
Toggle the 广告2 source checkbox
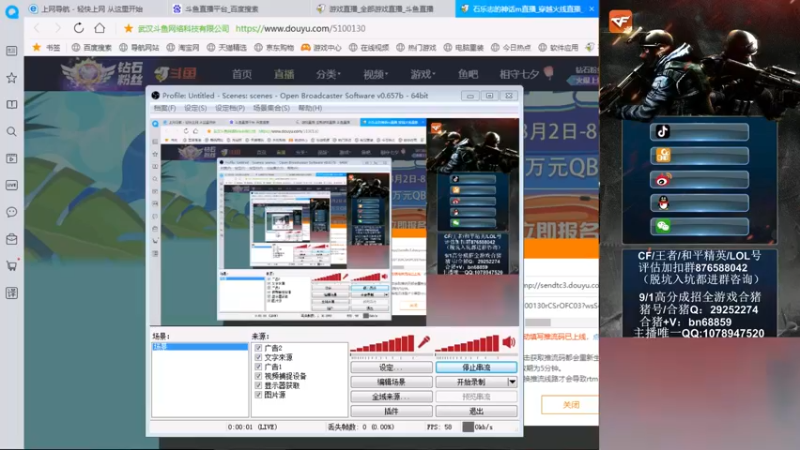258,348
